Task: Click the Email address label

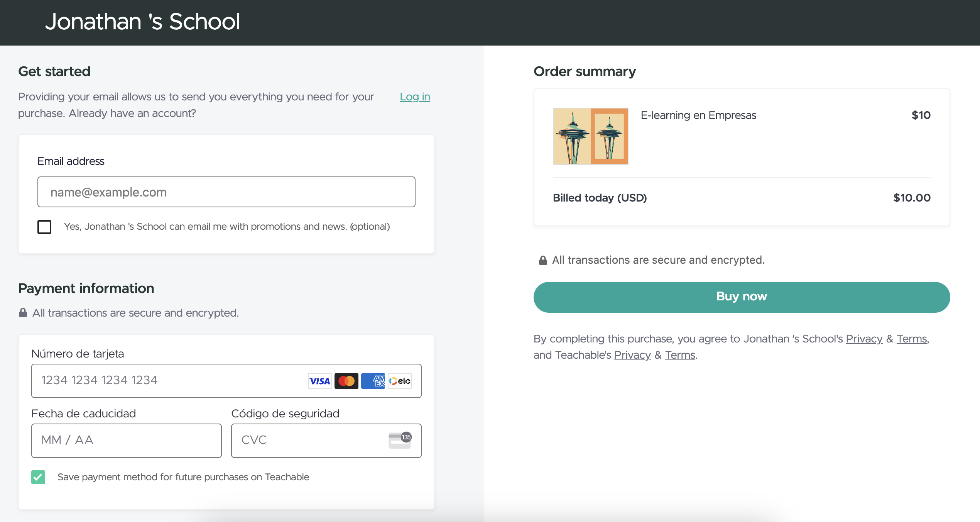Action: tap(71, 161)
